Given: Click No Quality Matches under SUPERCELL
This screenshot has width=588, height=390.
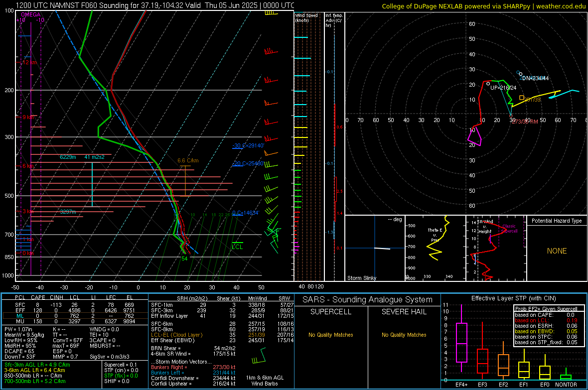Looking at the screenshot, I should click(x=331, y=335).
